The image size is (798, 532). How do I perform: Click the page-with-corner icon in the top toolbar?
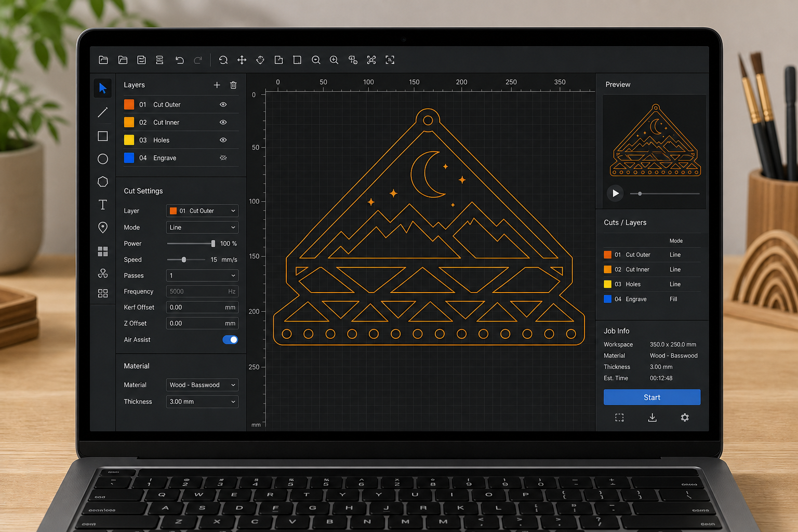coord(278,60)
